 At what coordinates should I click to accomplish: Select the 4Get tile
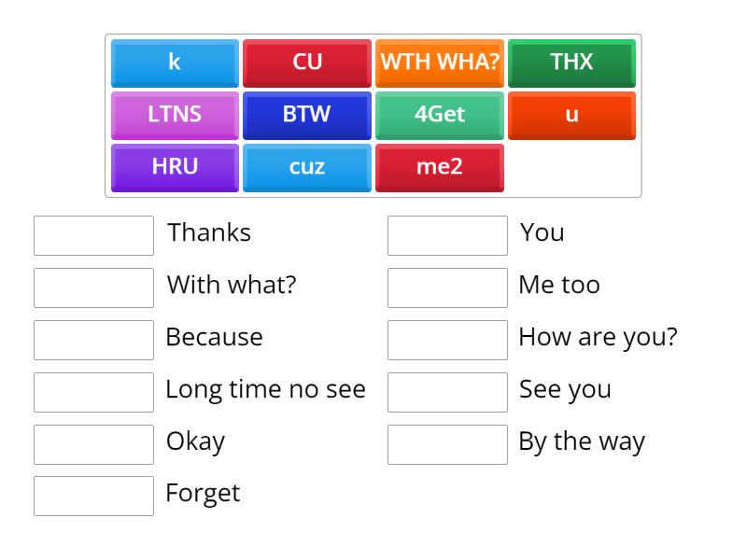click(439, 115)
